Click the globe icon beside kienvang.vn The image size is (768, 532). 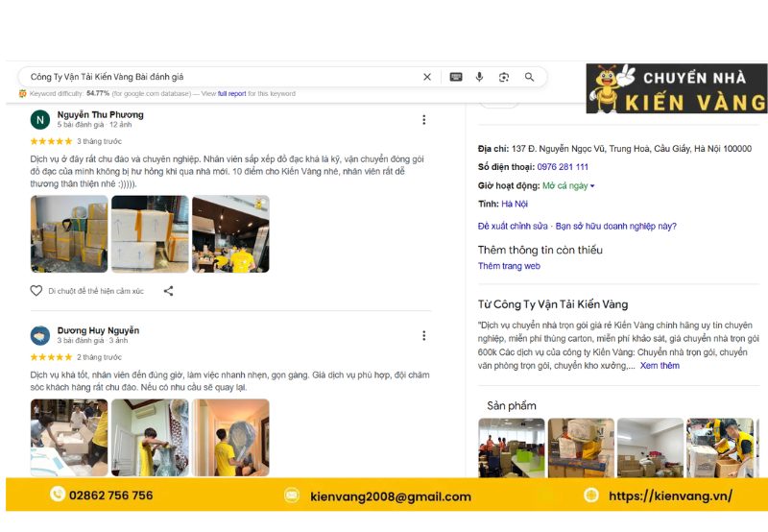pyautogui.click(x=591, y=496)
